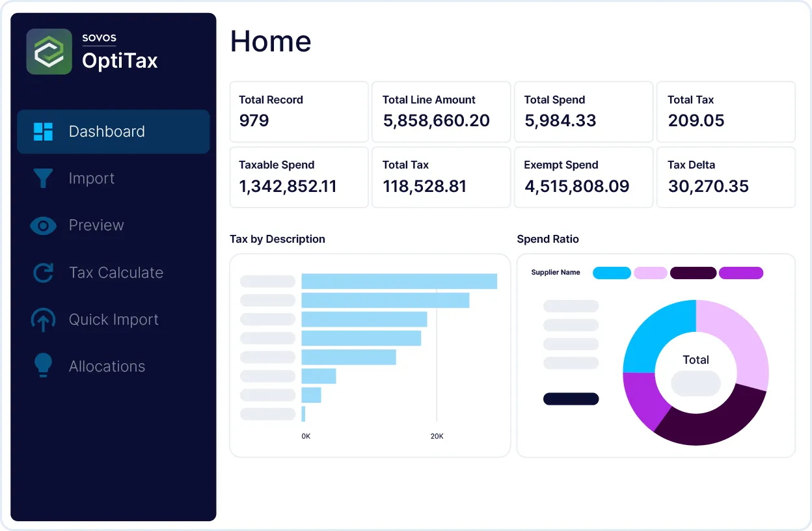Click the Total Line Amount card
Viewport: 812px width, 531px height.
[440, 112]
